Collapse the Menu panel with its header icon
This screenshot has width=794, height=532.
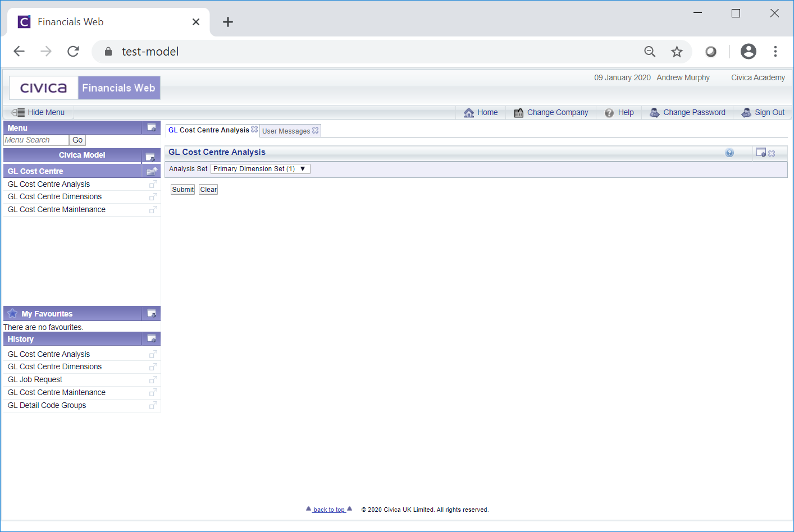(x=151, y=127)
